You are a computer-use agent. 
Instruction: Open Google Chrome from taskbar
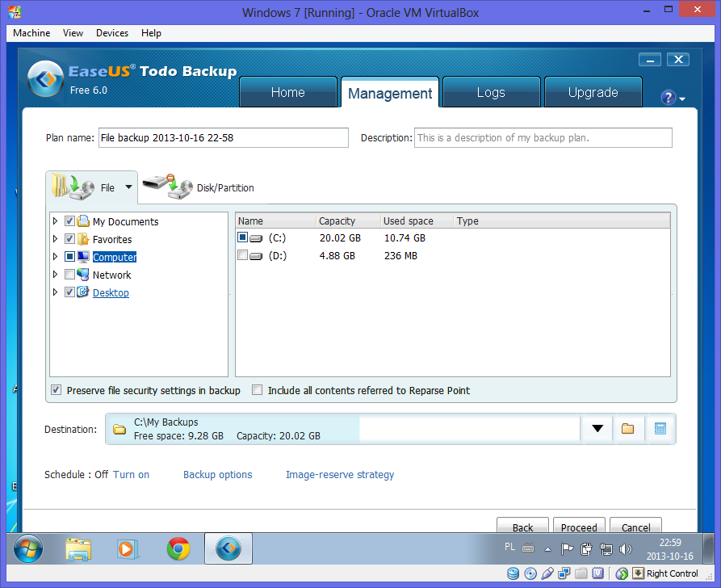[x=178, y=548]
